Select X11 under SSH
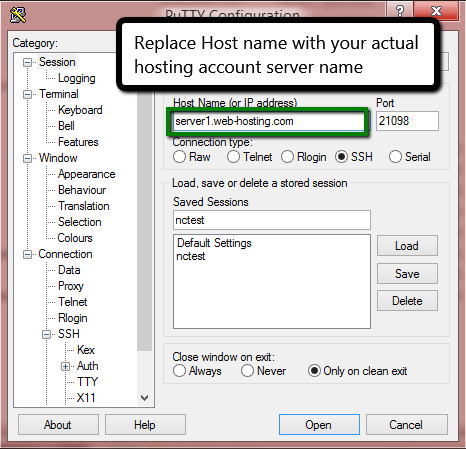Image resolution: width=466 pixels, height=449 pixels. pyautogui.click(x=86, y=398)
